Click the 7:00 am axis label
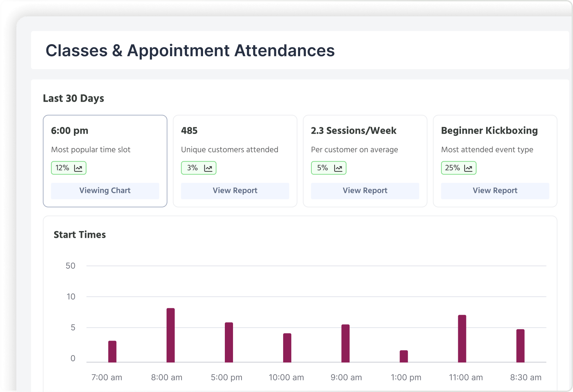The image size is (573, 392). click(107, 377)
